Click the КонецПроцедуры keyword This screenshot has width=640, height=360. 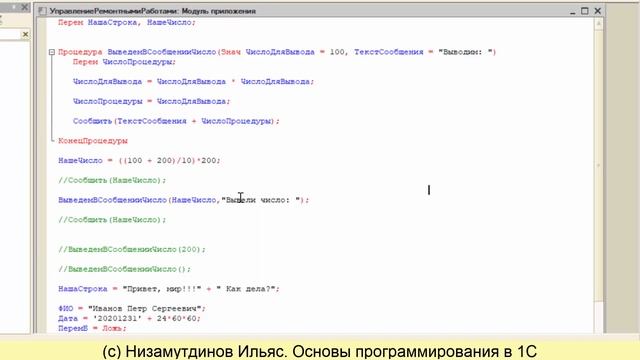[93, 141]
